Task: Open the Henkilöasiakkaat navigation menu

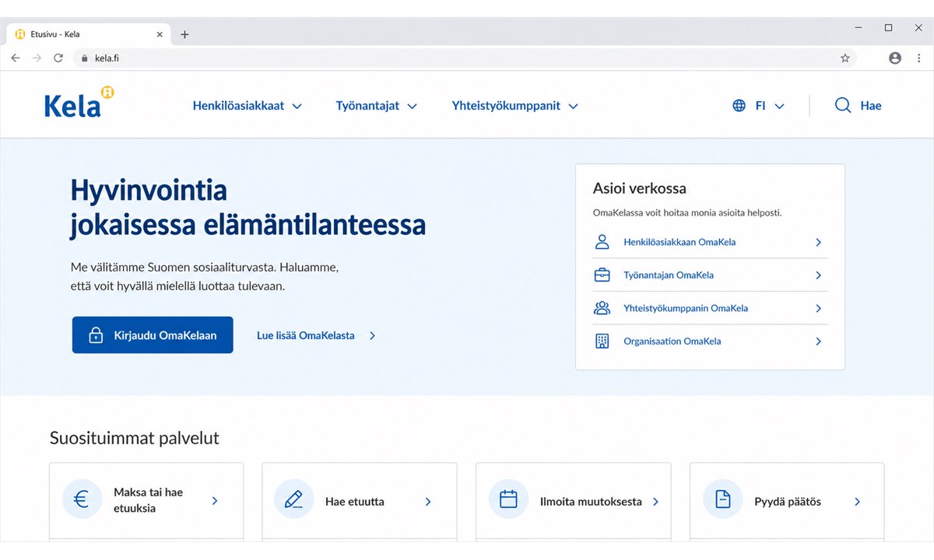Action: [x=248, y=106]
